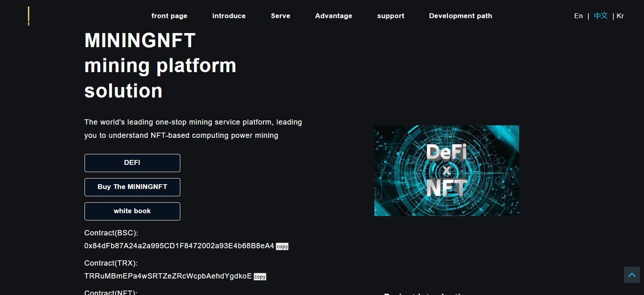The image size is (644, 295).
Task: Click the scroll-to-top arrow icon
Action: pyautogui.click(x=632, y=275)
